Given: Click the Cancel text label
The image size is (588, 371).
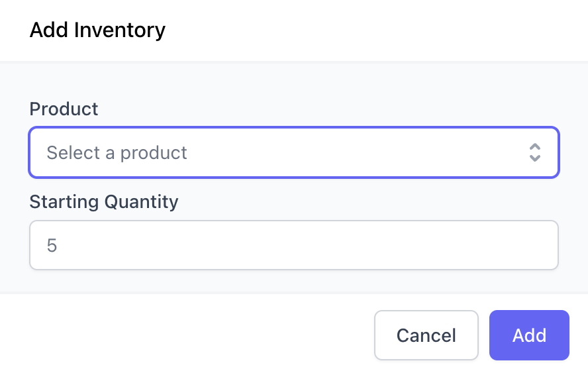Looking at the screenshot, I should (426, 335).
